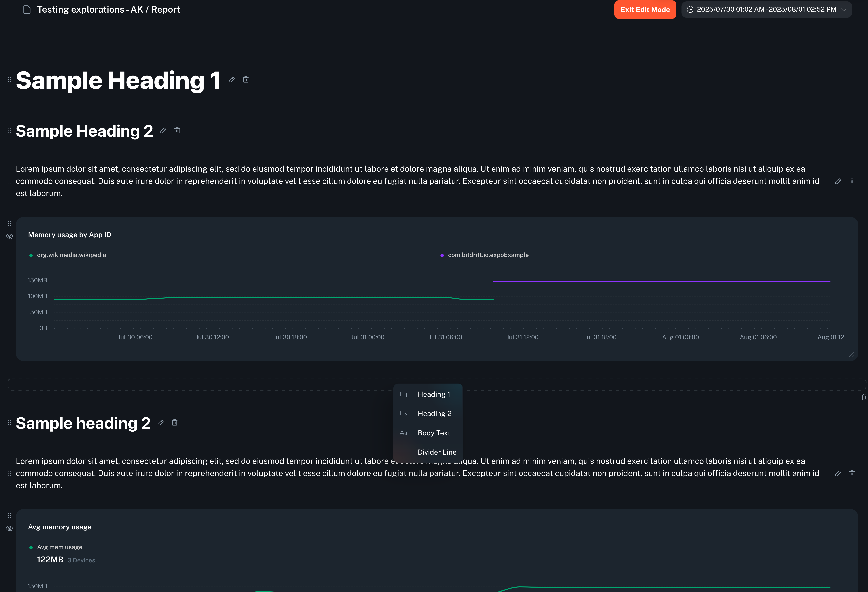The image size is (868, 592).
Task: Click trash icon beside first Sample Heading 2
Action: point(177,130)
